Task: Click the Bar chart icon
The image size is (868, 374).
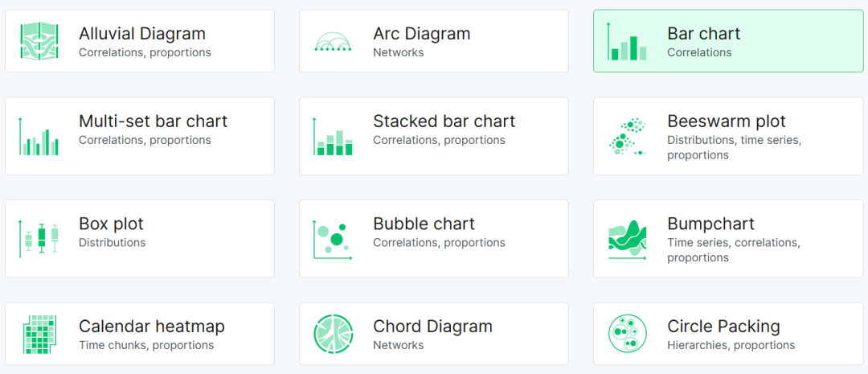Action: (x=627, y=42)
